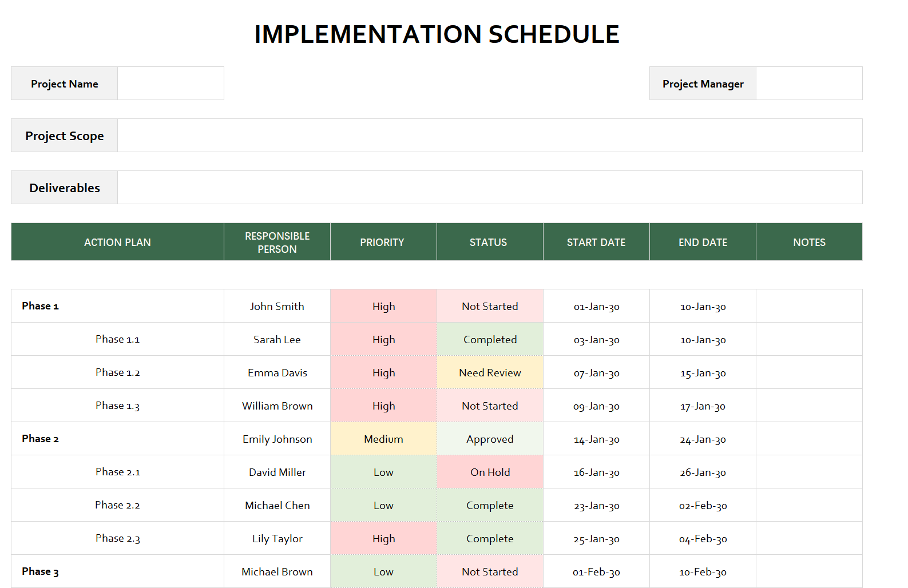
Task: Select the Deliverables label cell
Action: 65,188
